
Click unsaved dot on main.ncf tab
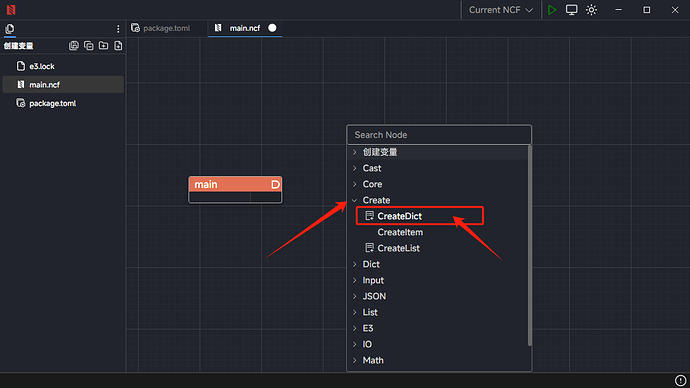[272, 28]
